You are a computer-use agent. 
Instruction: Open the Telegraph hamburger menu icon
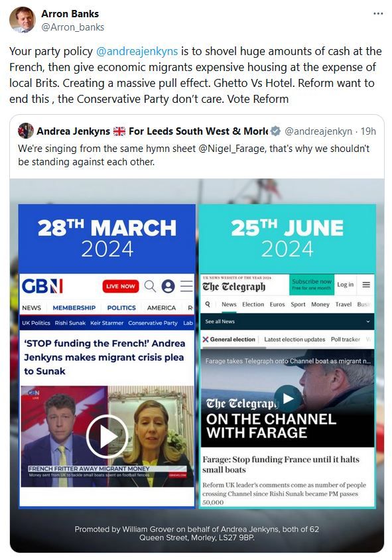[366, 285]
